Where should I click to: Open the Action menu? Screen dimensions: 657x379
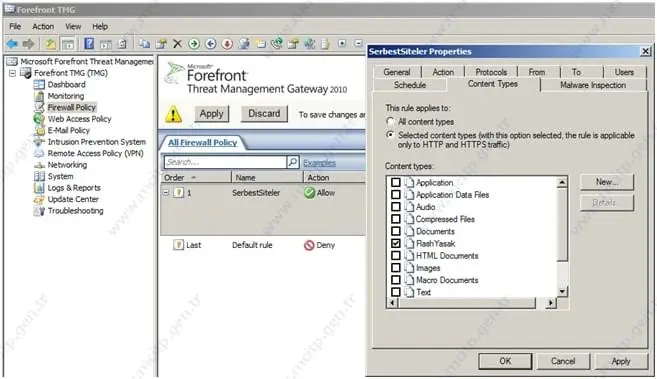pos(43,26)
